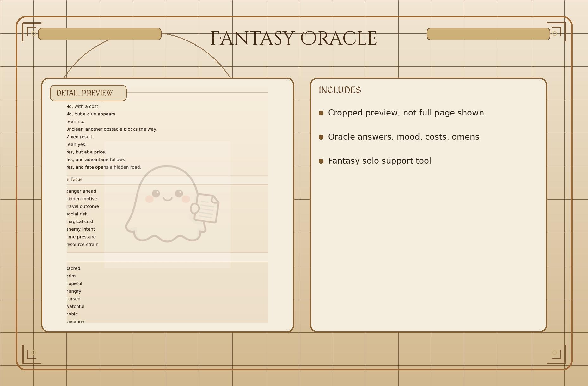Screen dimensions: 588x386
Task: Click the 'resource strain' entry
Action: [83, 244]
